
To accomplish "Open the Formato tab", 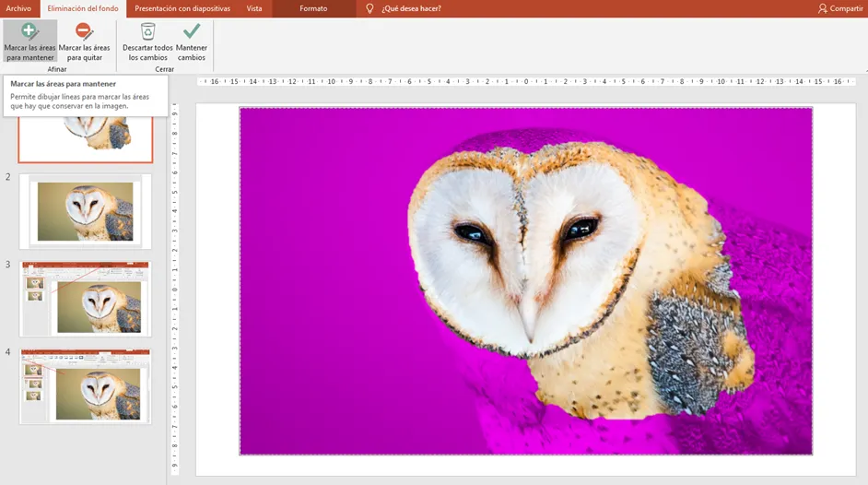I will (x=313, y=8).
